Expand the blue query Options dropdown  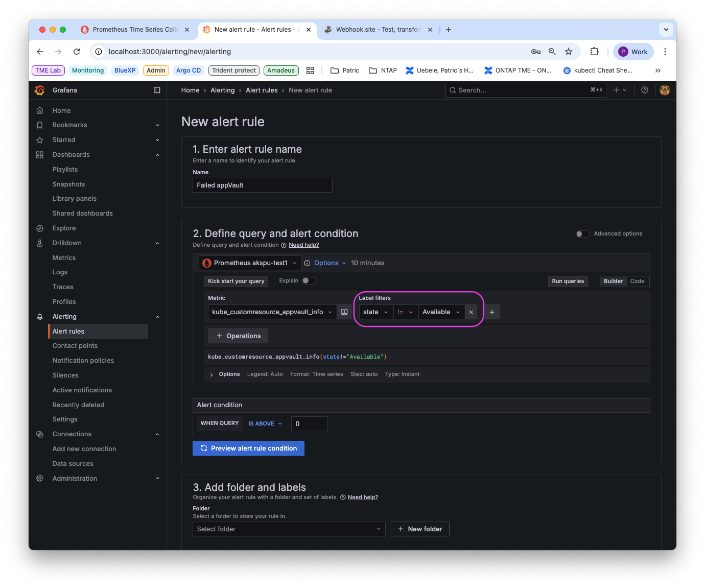tap(330, 263)
